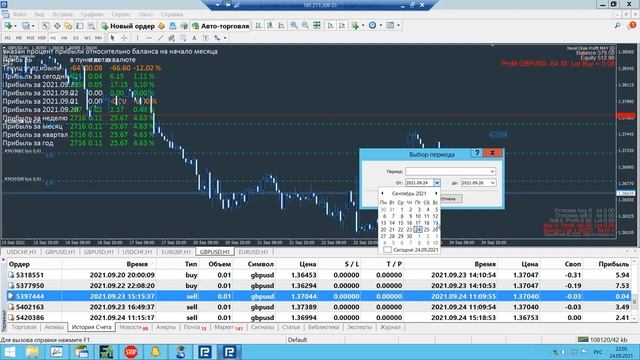The image size is (640, 360).
Task: Toggle the Авто-торговля auto-trading button
Action: pos(220,26)
